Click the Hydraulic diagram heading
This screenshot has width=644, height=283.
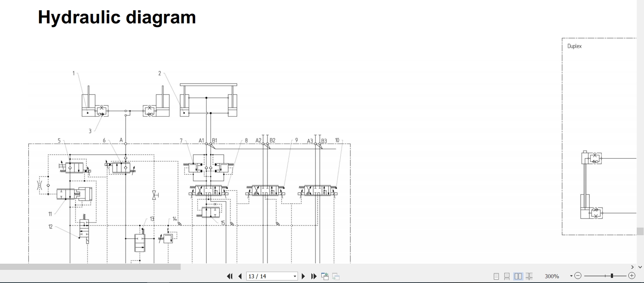click(x=117, y=17)
